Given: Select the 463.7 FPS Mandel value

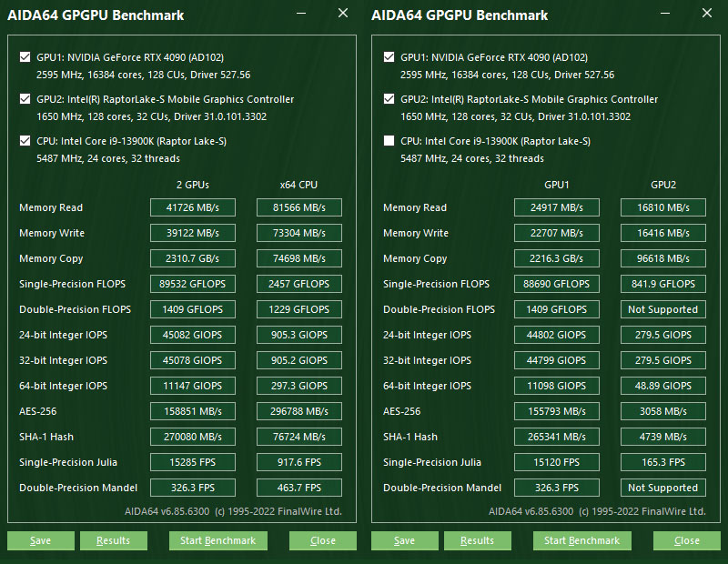Looking at the screenshot, I should coord(299,488).
